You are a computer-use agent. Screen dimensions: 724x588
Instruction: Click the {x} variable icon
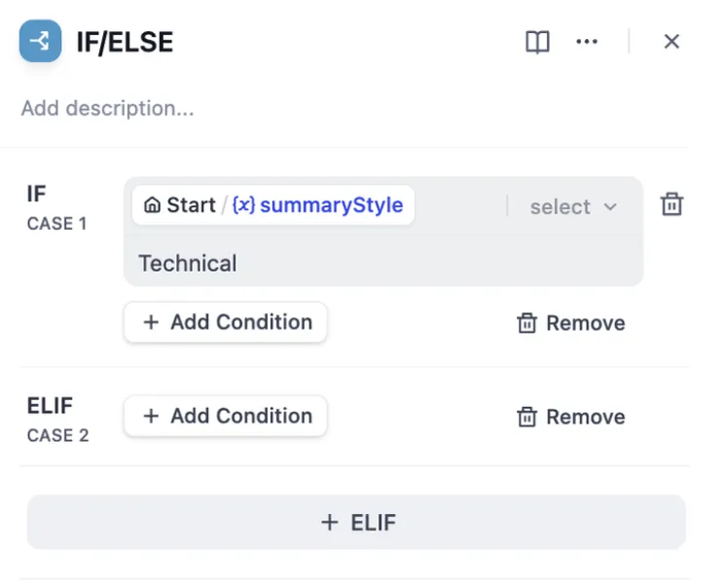pos(243,205)
